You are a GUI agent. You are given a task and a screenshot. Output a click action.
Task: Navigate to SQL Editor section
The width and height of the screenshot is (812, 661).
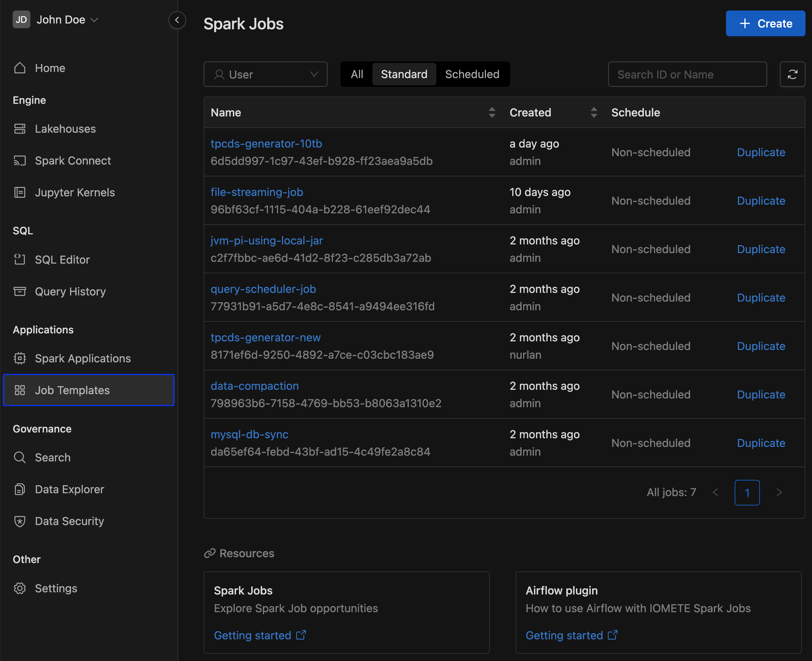[x=62, y=259]
